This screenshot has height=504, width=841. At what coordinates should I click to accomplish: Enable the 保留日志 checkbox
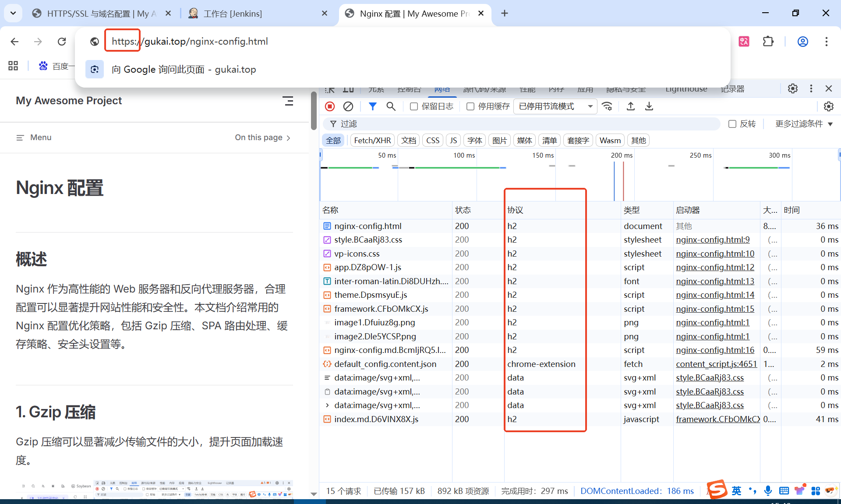pos(413,106)
